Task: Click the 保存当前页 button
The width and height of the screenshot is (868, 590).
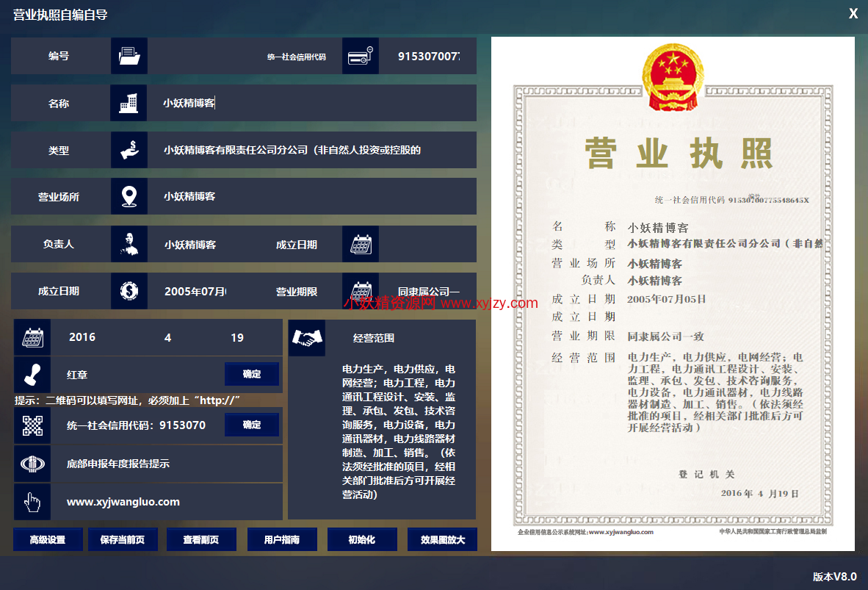Action: click(x=123, y=539)
